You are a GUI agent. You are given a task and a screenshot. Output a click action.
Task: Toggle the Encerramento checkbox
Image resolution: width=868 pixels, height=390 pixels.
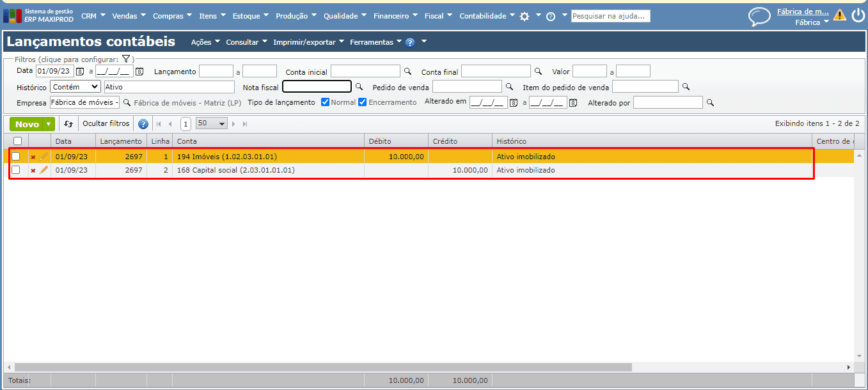[x=363, y=102]
